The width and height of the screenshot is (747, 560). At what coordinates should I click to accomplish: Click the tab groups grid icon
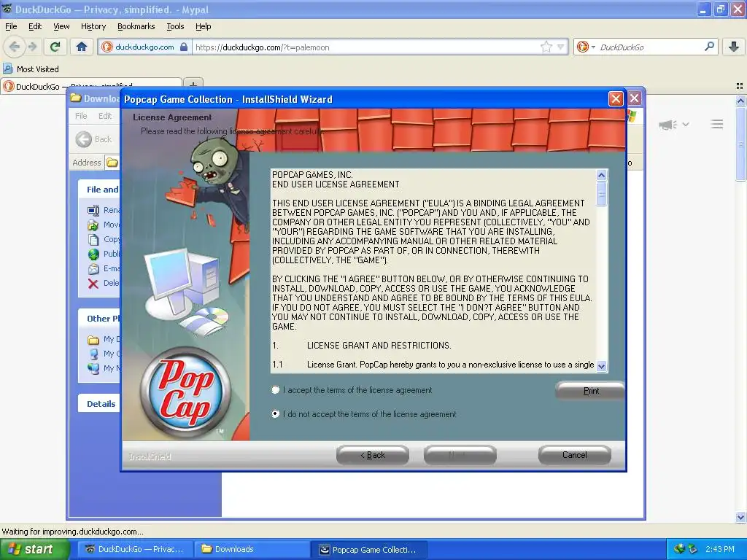point(740,86)
